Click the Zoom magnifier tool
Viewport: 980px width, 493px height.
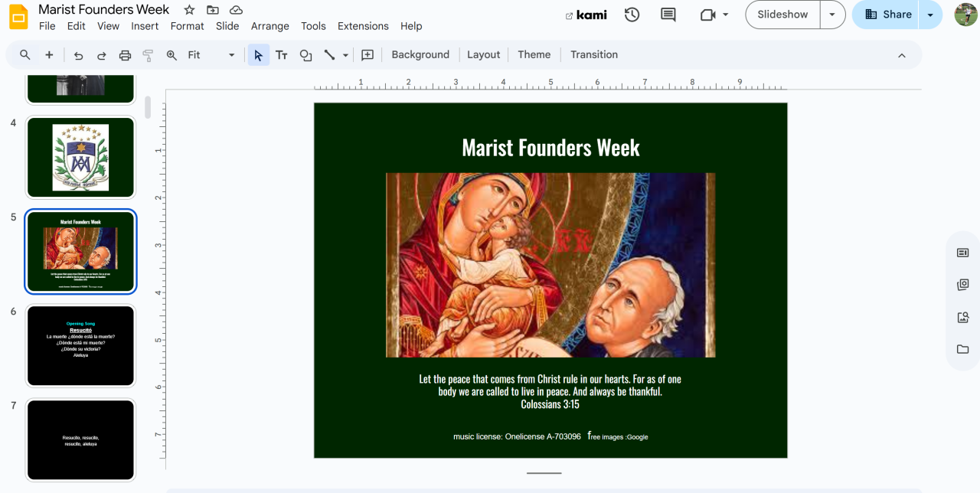171,54
